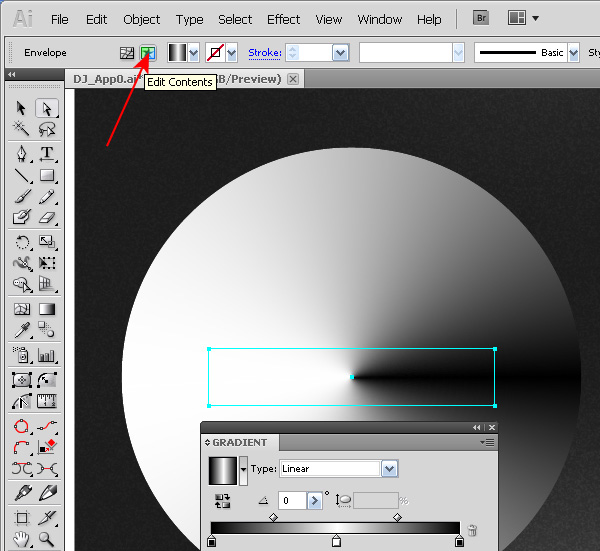Open the Basic brush definition dropdown

tap(573, 52)
